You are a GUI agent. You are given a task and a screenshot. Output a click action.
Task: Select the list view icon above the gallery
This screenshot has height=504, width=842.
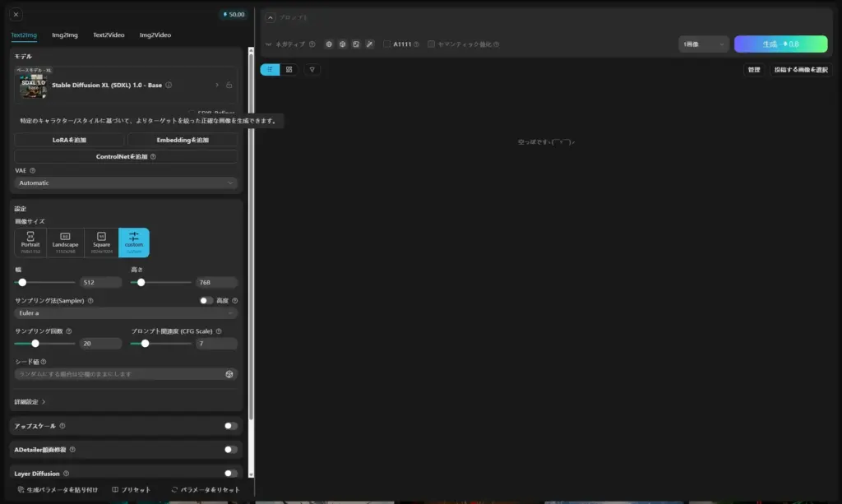[x=270, y=69]
